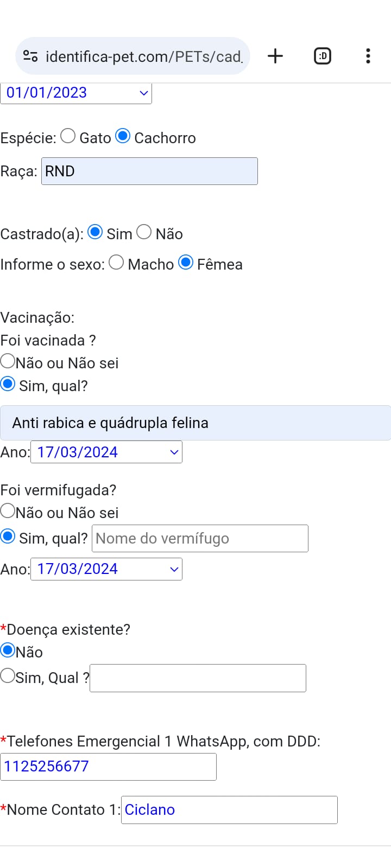The image size is (391, 868).
Task: Select the Gato species radio button
Action: click(68, 136)
